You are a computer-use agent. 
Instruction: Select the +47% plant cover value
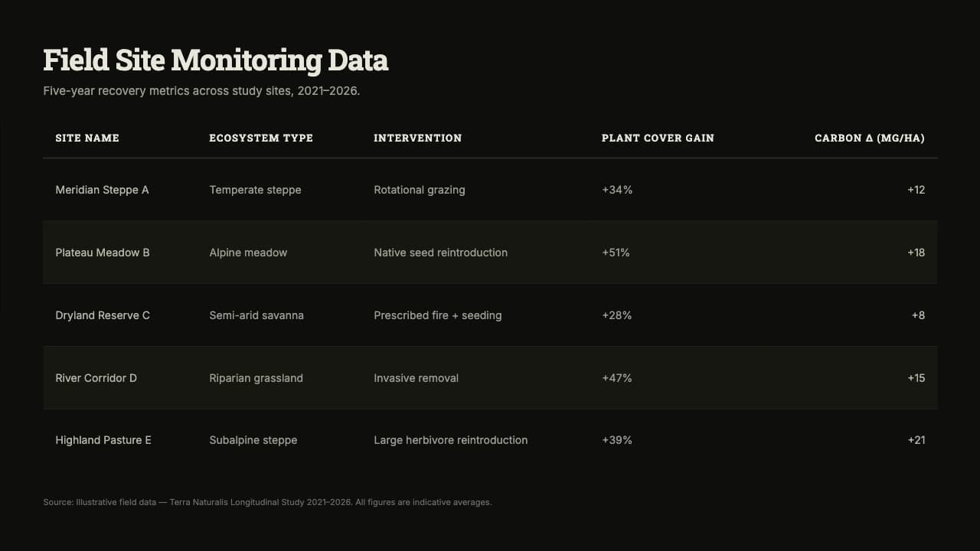tap(617, 378)
